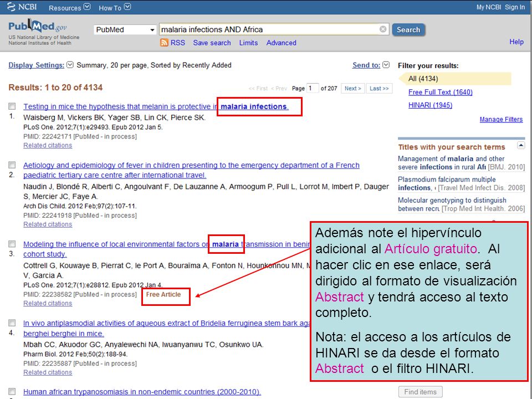The image size is (532, 399).
Task: Open the Aetiology and epidemiology of fever article
Action: click(x=191, y=170)
